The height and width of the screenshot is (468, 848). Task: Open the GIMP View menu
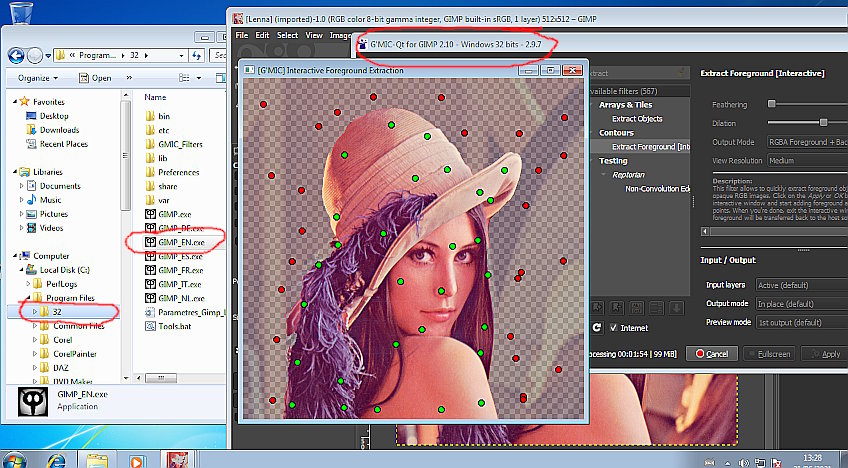(314, 35)
